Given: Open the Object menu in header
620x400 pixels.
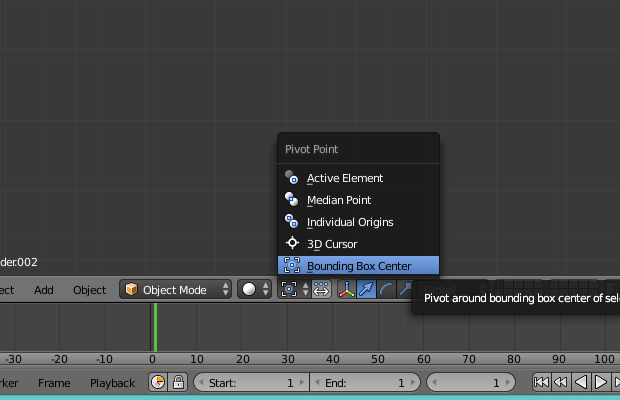Looking at the screenshot, I should [89, 290].
